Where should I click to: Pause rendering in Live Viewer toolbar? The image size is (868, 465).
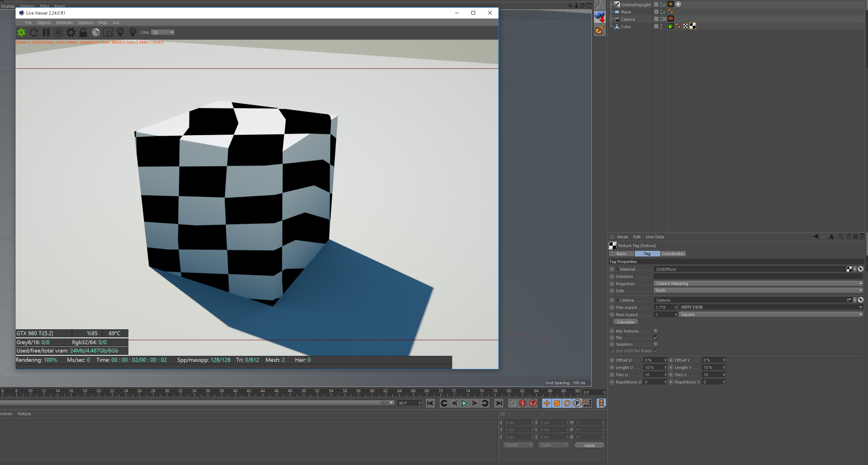(46, 33)
